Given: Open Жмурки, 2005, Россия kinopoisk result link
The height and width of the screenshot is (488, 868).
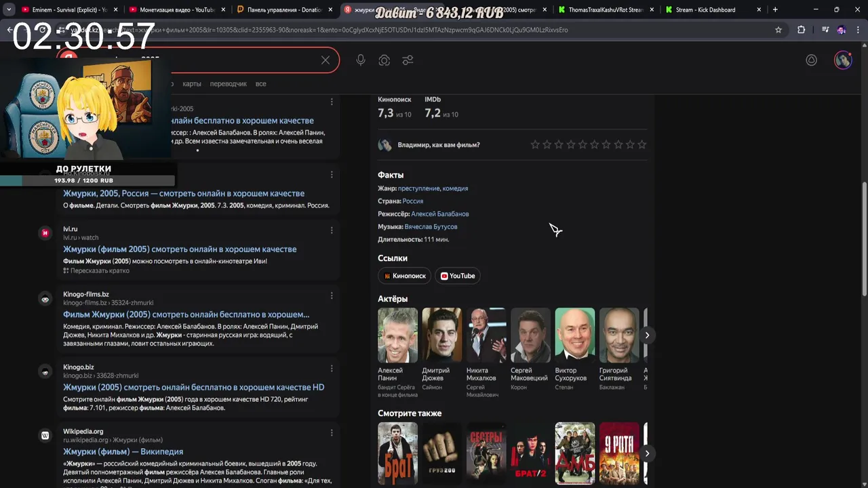Looking at the screenshot, I should (x=184, y=193).
